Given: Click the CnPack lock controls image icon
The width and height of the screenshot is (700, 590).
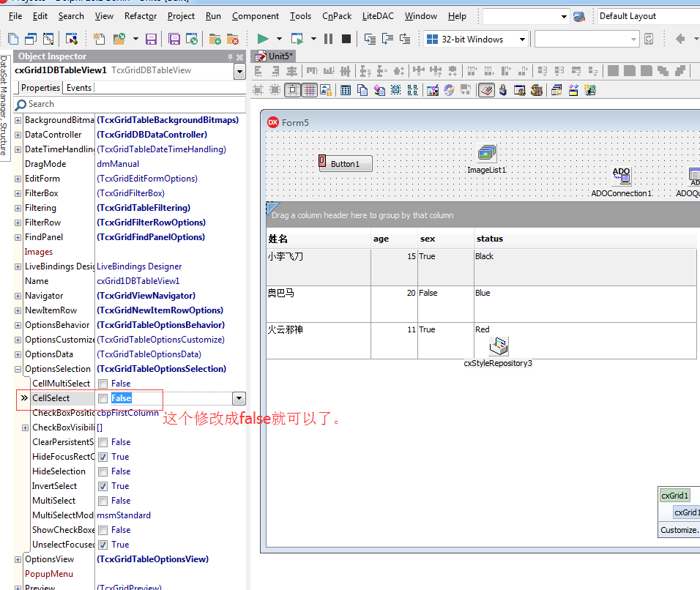Looking at the screenshot, I should click(326, 90).
